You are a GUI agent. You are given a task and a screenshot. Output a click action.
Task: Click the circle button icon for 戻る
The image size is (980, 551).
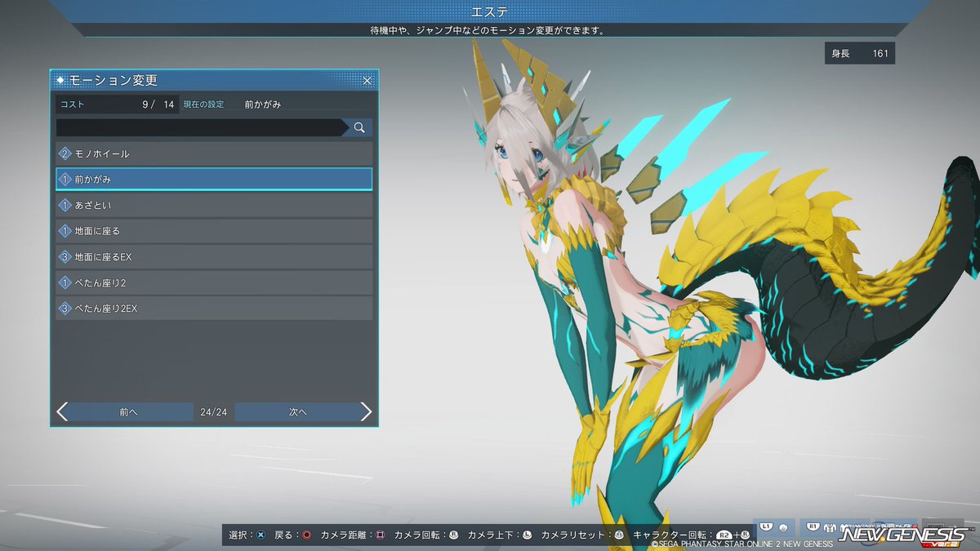click(306, 535)
